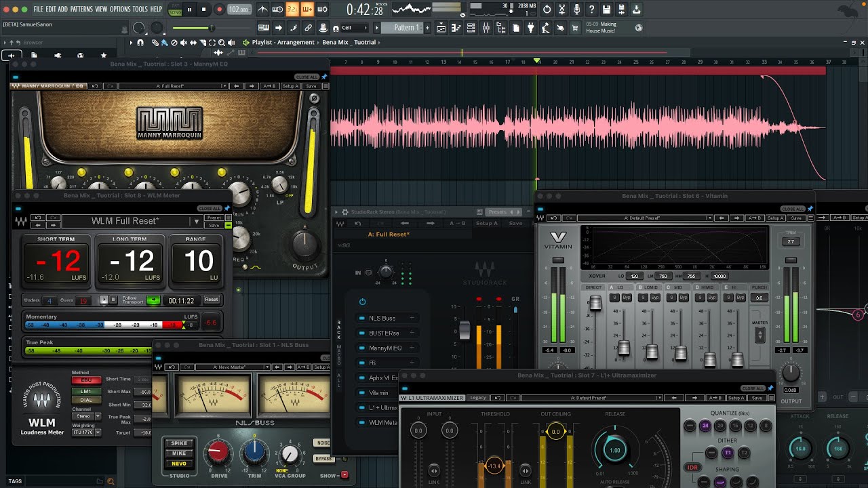Click Vitamin CLOSE ALL button
The height and width of the screenshot is (488, 868).
791,209
